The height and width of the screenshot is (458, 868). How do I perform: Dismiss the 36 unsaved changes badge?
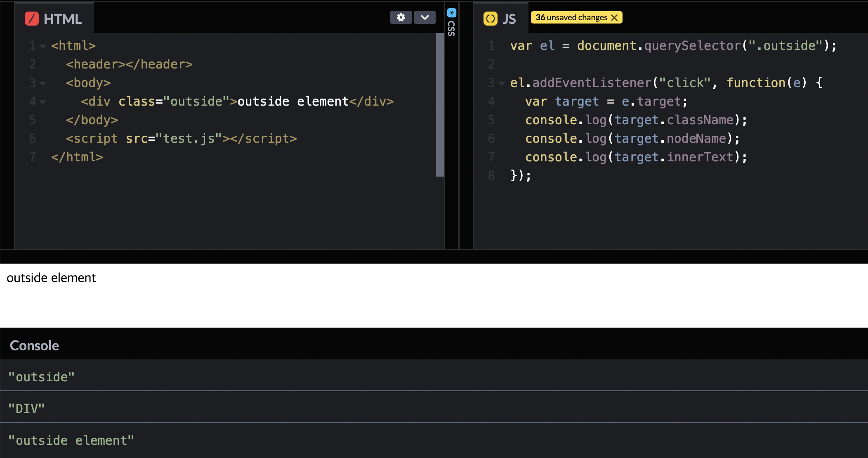[x=614, y=17]
